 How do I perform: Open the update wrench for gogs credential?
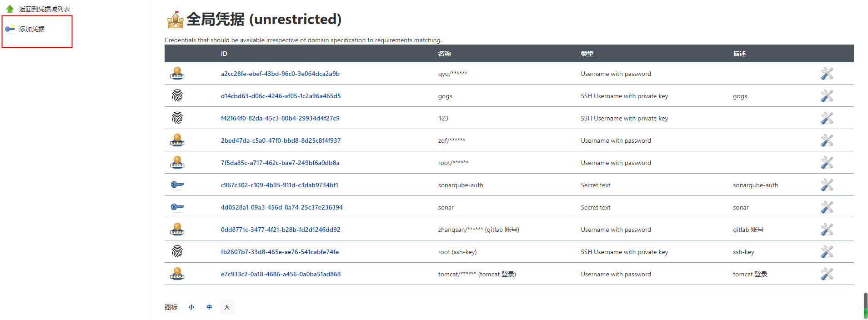[827, 96]
